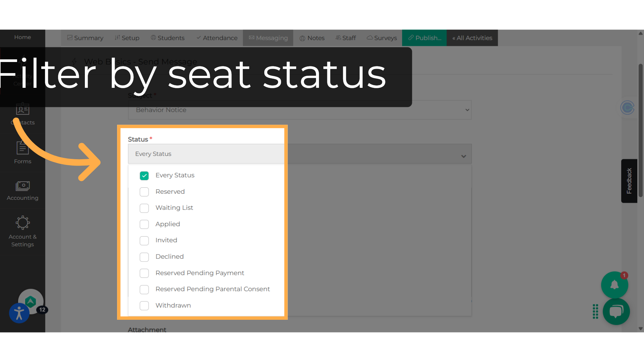
Task: Select the Applied status checkbox
Action: pos(144,224)
